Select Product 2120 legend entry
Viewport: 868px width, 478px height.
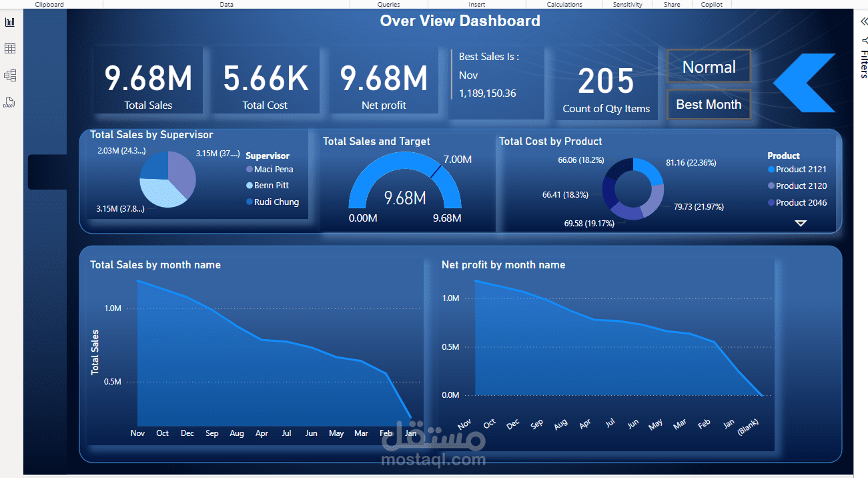click(x=797, y=186)
